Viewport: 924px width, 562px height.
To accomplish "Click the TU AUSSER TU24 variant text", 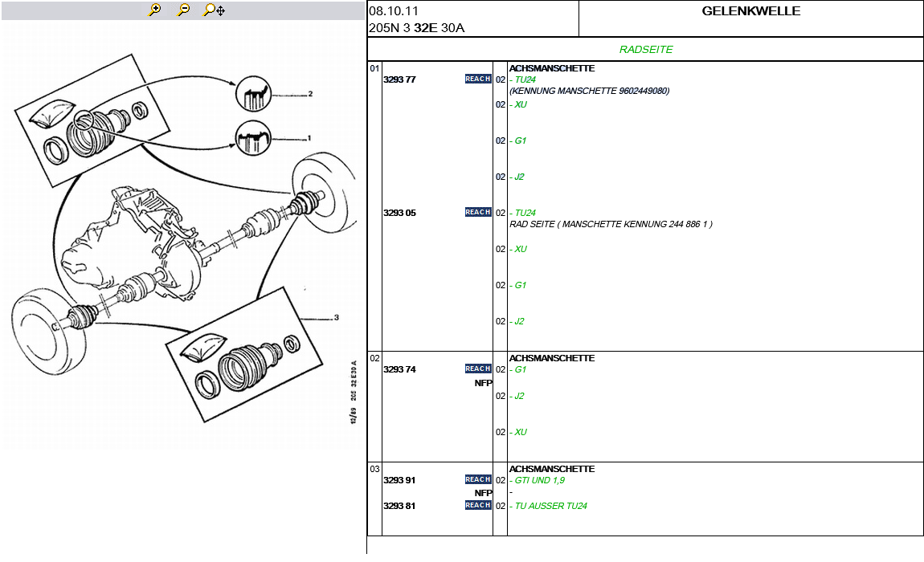I will pos(550,506).
